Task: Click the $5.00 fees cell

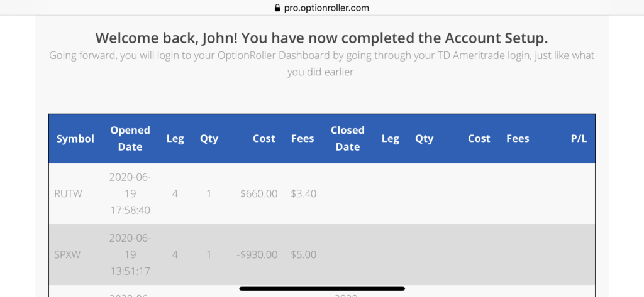Action: pyautogui.click(x=304, y=255)
